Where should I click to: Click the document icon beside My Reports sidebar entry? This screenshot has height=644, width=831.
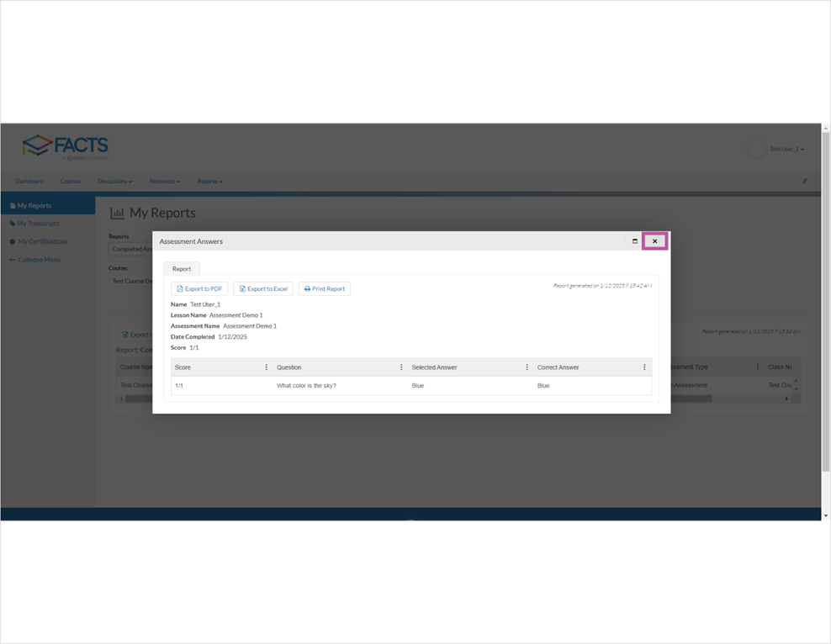(x=13, y=205)
